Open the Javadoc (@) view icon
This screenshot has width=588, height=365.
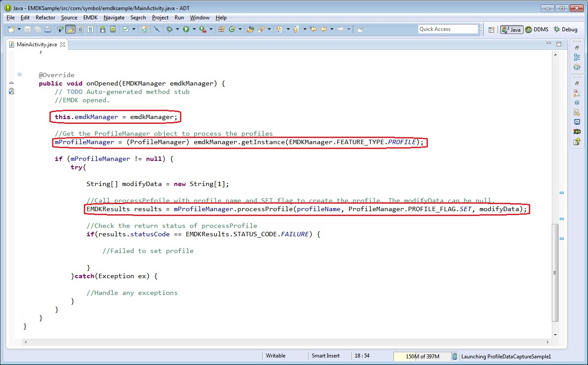pos(577,103)
